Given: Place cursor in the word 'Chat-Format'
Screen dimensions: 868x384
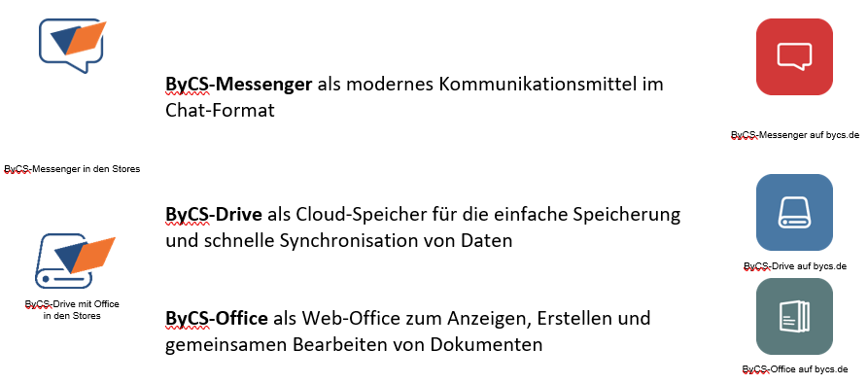Looking at the screenshot, I should [x=220, y=110].
